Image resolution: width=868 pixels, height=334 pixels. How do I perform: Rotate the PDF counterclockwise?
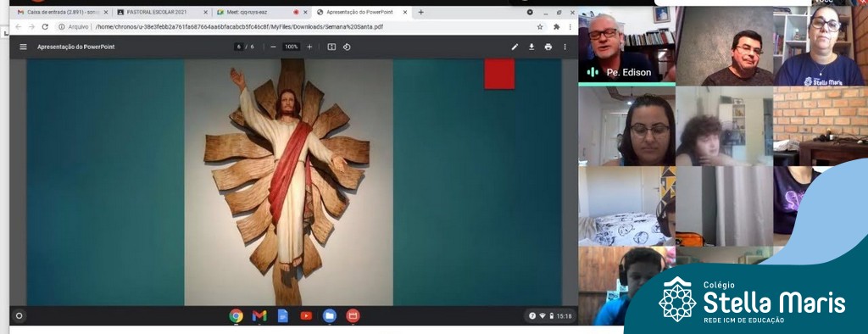click(x=347, y=47)
